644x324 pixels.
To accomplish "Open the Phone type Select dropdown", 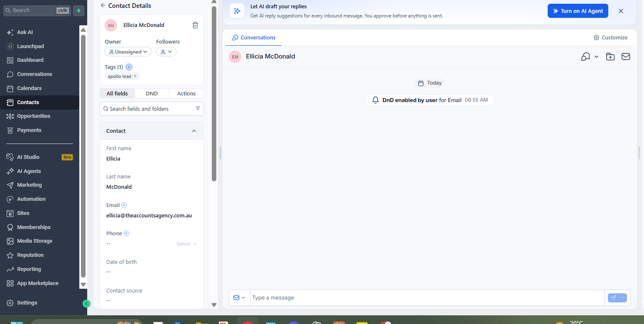I will 186,244.
